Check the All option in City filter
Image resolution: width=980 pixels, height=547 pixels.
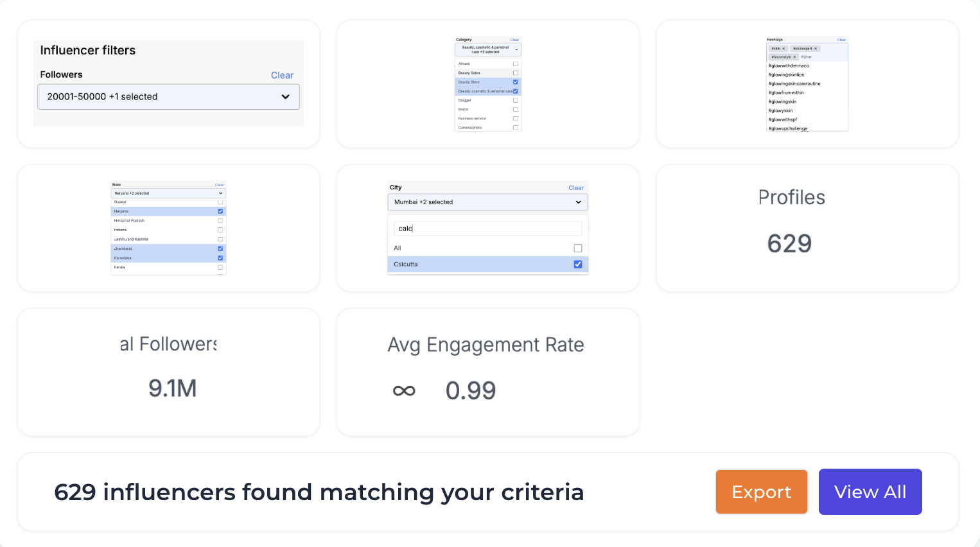pos(577,248)
